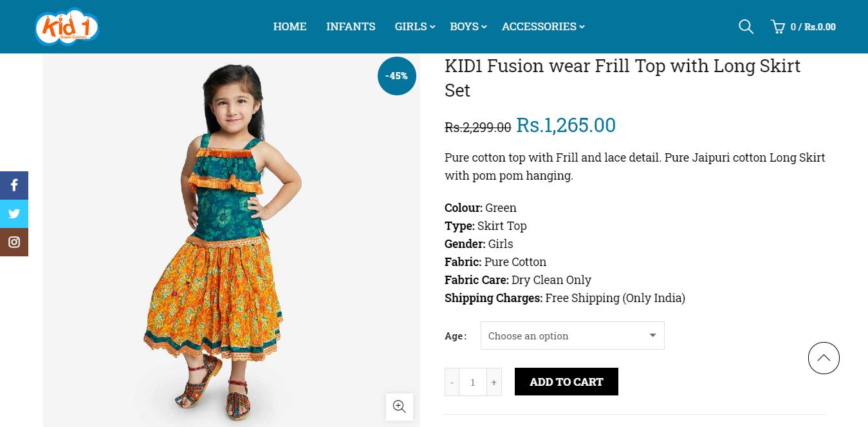The width and height of the screenshot is (868, 427).
Task: Decrease quantity with minus button
Action: click(452, 382)
